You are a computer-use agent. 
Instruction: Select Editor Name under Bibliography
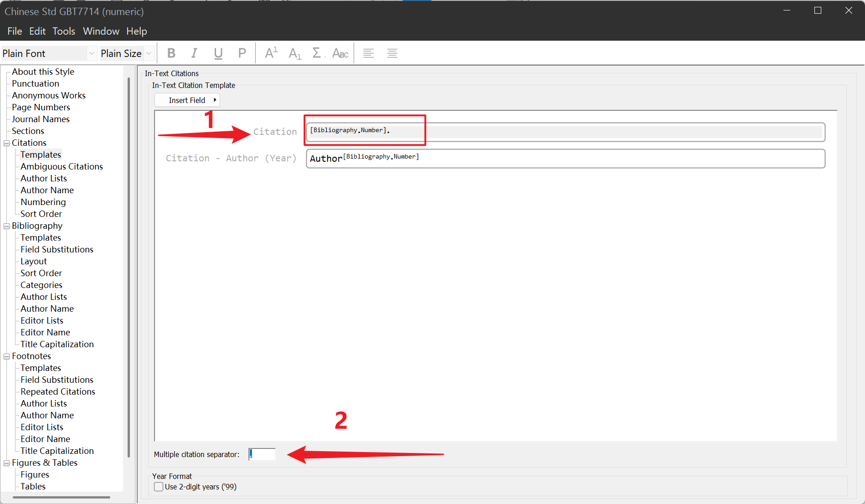click(45, 332)
